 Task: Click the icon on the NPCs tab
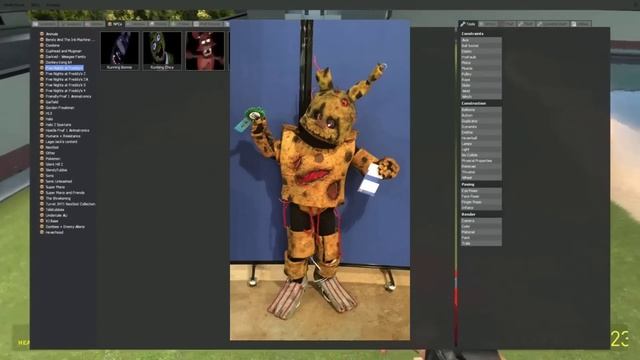(109, 24)
